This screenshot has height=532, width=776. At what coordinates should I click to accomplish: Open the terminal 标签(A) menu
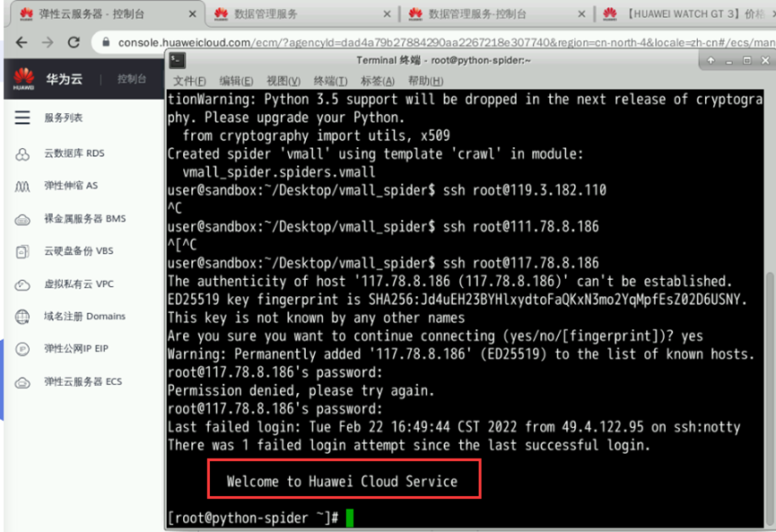pos(377,81)
